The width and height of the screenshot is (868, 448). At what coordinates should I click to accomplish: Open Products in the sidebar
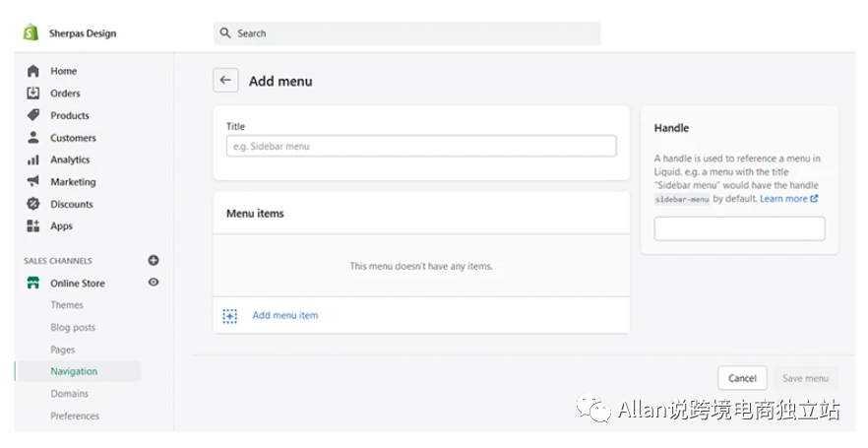tap(70, 115)
